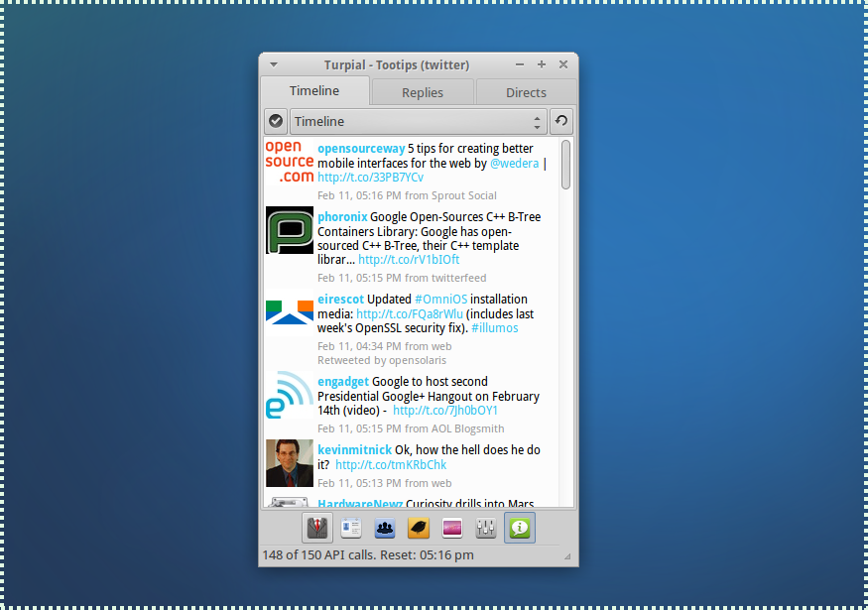
Task: Open link http://t.co/7Jh0bOY1
Action: coord(445,411)
